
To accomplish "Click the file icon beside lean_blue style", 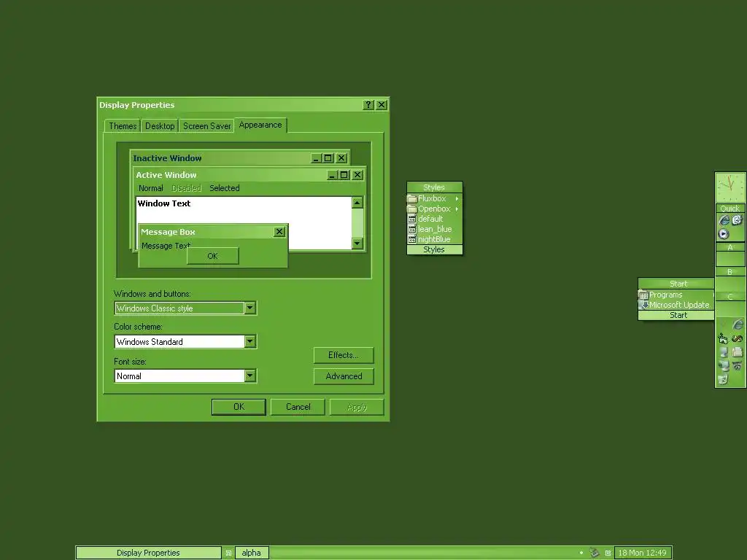I will tap(412, 229).
